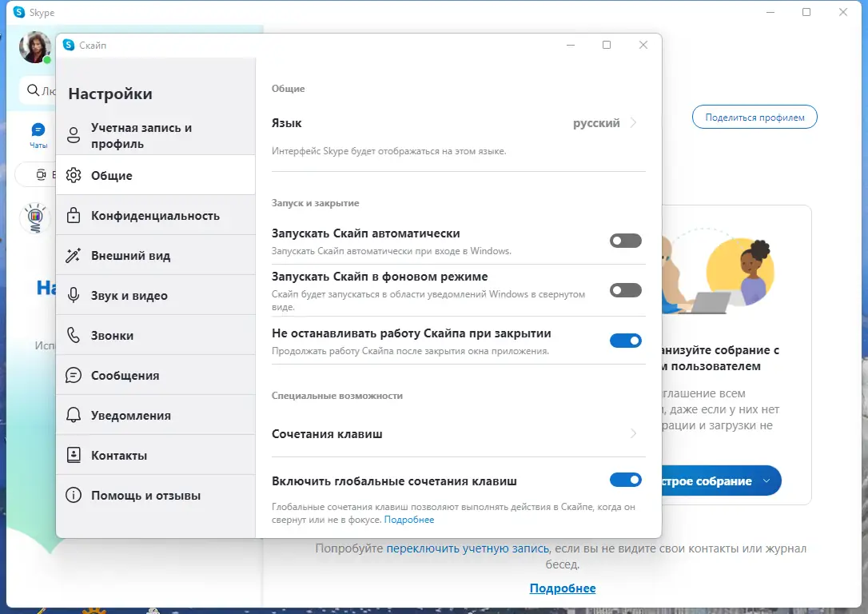Viewport: 868px width, 614px height.
Task: Close the Скайп settings window
Action: [643, 45]
